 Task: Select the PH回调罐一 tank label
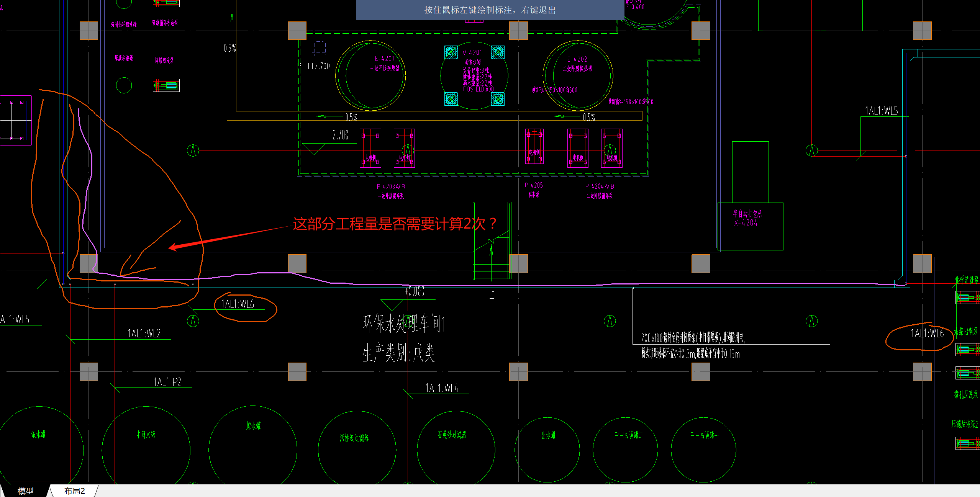704,435
